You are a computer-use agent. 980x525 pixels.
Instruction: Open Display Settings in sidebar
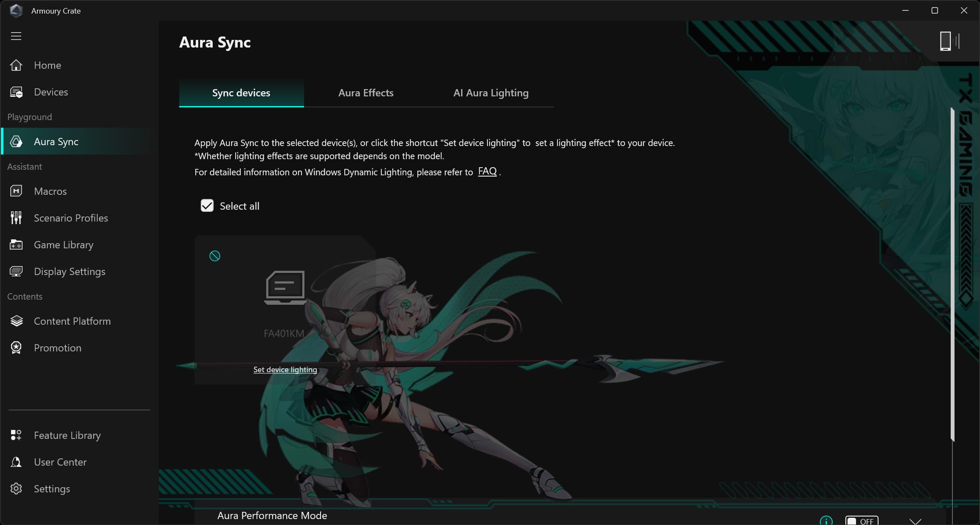(x=69, y=272)
